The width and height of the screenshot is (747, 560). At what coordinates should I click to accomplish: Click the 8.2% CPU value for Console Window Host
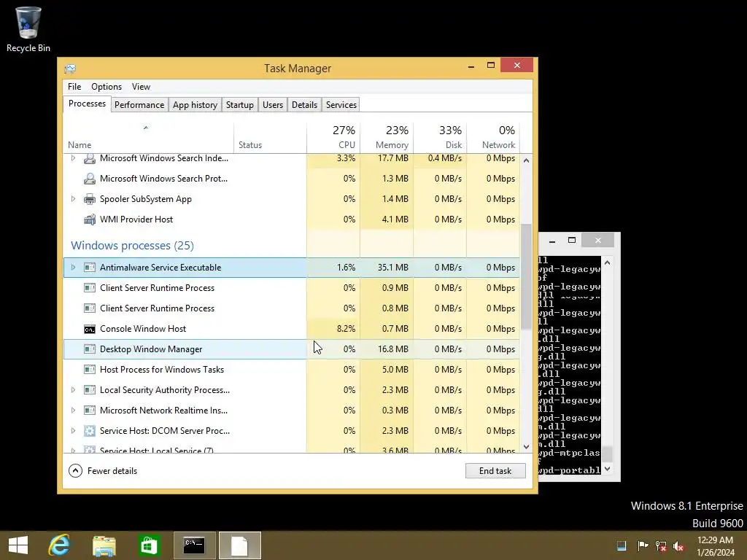346,329
